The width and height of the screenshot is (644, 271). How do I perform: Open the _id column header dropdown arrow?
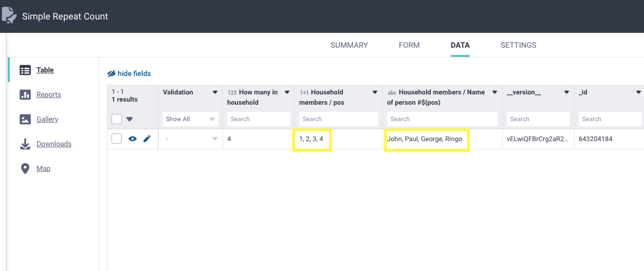point(638,92)
